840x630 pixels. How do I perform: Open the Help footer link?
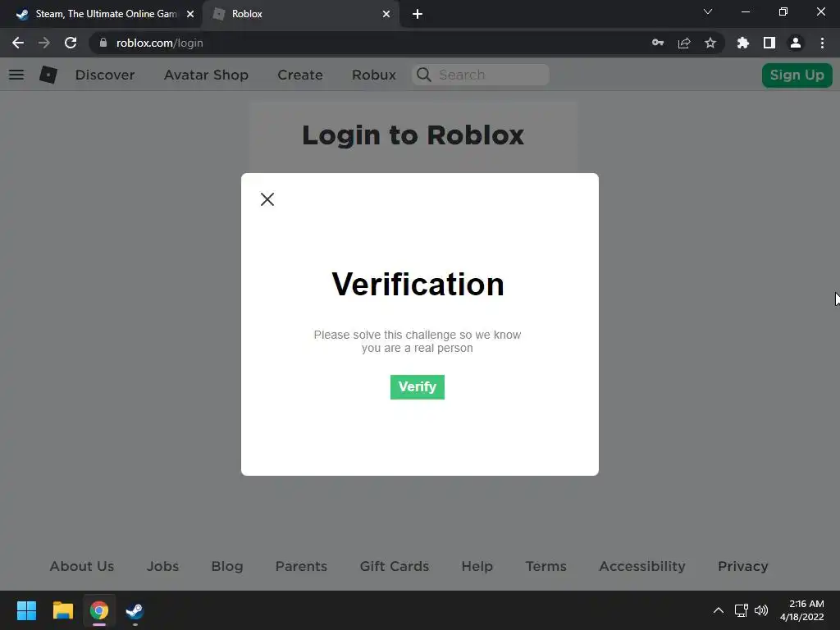coord(477,566)
